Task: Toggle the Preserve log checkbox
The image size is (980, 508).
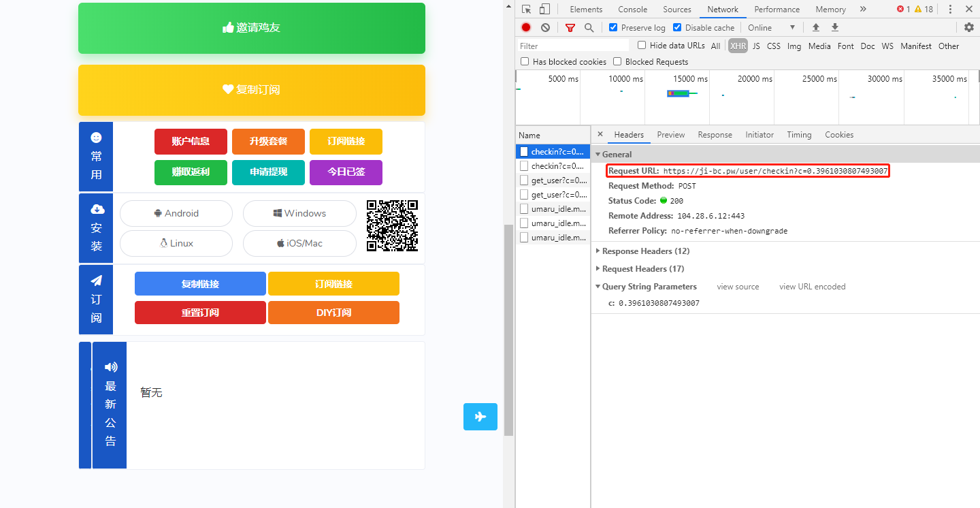Action: (613, 27)
